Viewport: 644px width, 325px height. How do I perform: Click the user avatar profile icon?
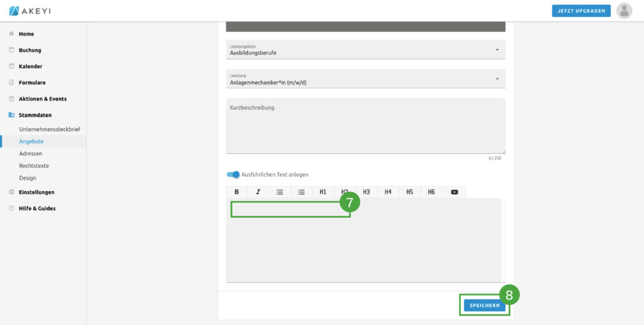pyautogui.click(x=624, y=11)
